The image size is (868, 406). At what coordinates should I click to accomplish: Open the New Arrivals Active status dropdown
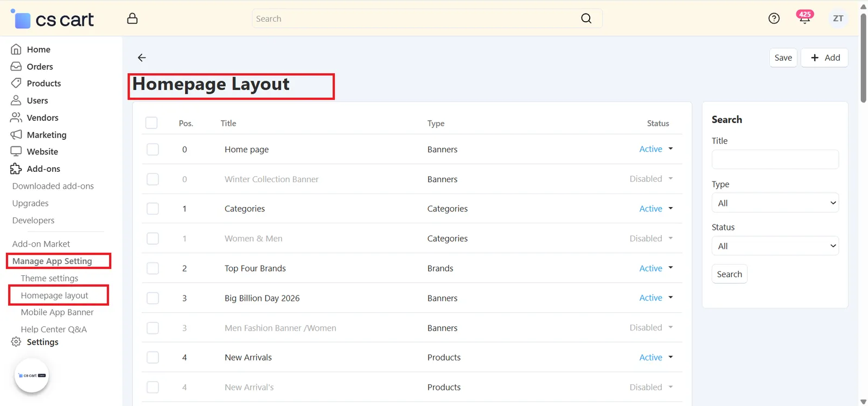(x=656, y=357)
